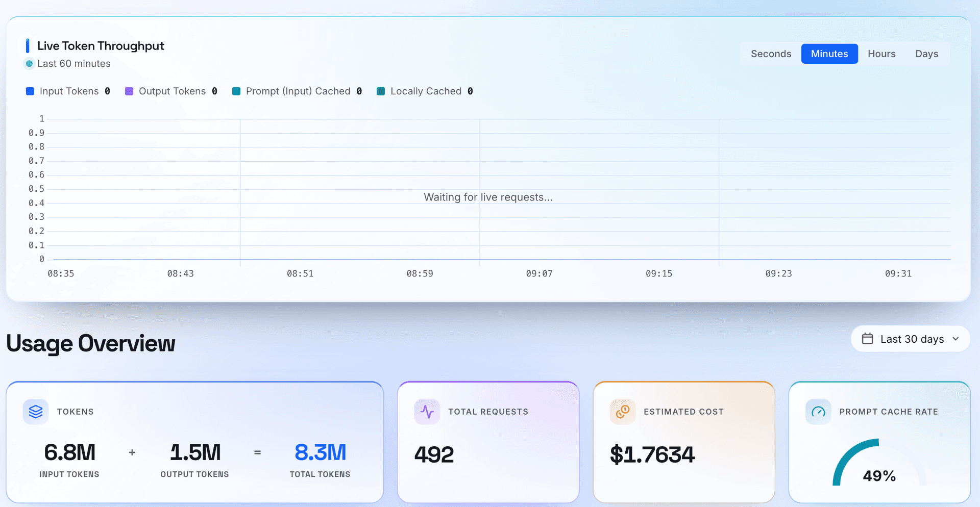Image resolution: width=980 pixels, height=507 pixels.
Task: Click the Usage Overview heading
Action: [90, 343]
